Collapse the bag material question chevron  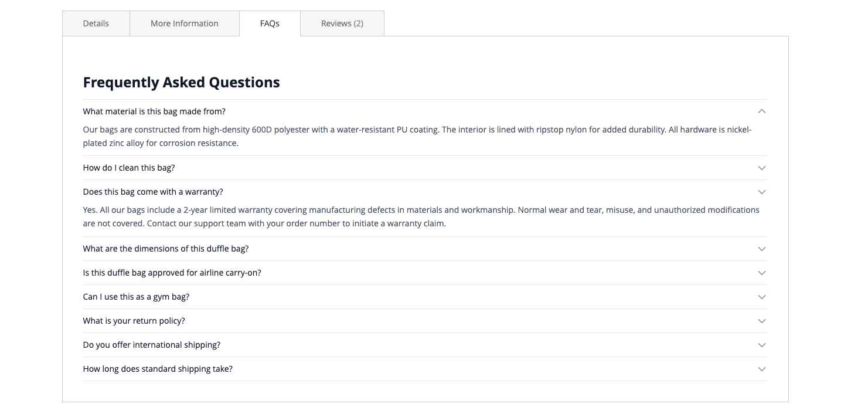click(762, 111)
